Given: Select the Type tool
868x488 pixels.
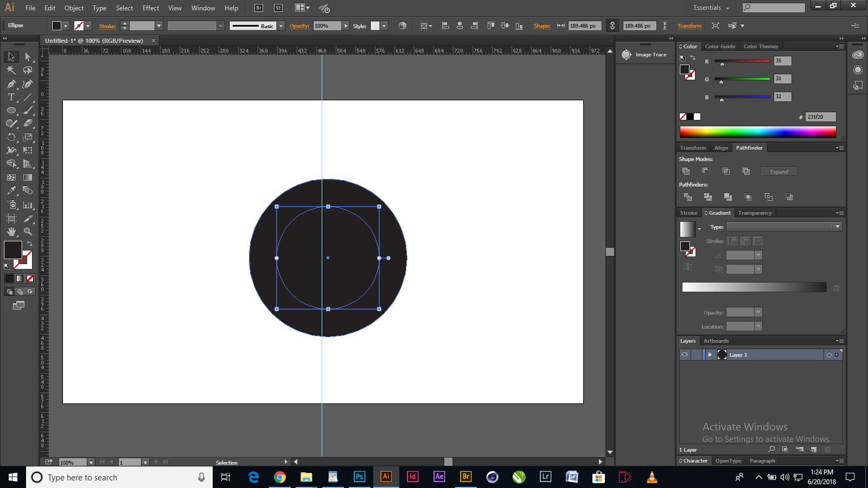Looking at the screenshot, I should (11, 98).
